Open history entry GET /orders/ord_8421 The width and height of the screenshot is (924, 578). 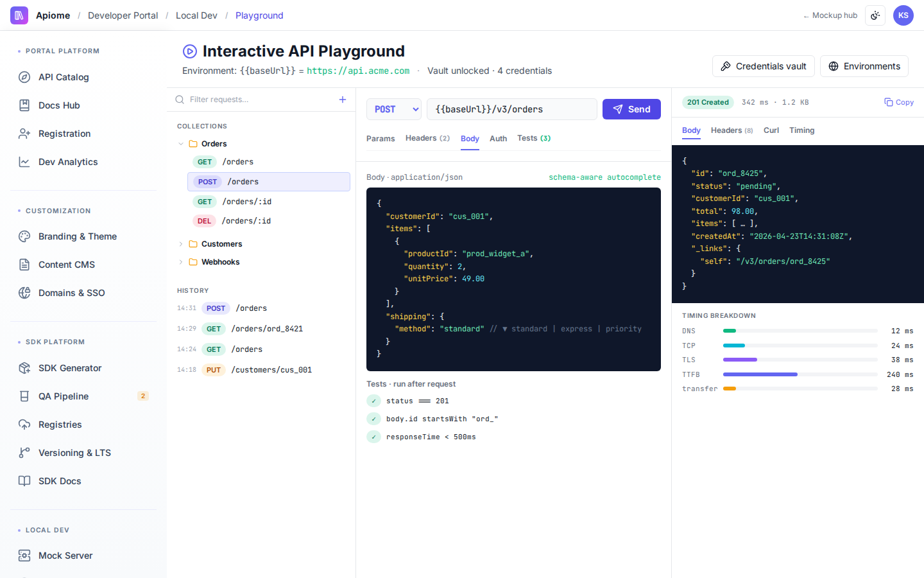(x=262, y=329)
